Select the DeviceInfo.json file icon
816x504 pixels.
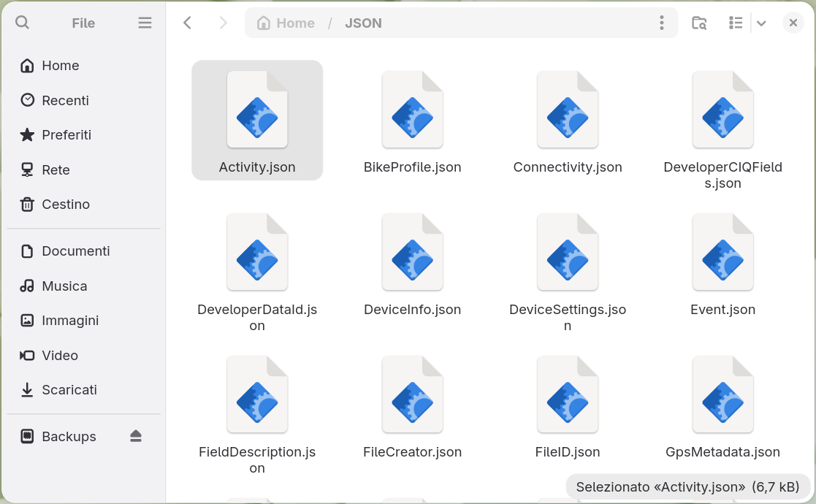tap(412, 252)
